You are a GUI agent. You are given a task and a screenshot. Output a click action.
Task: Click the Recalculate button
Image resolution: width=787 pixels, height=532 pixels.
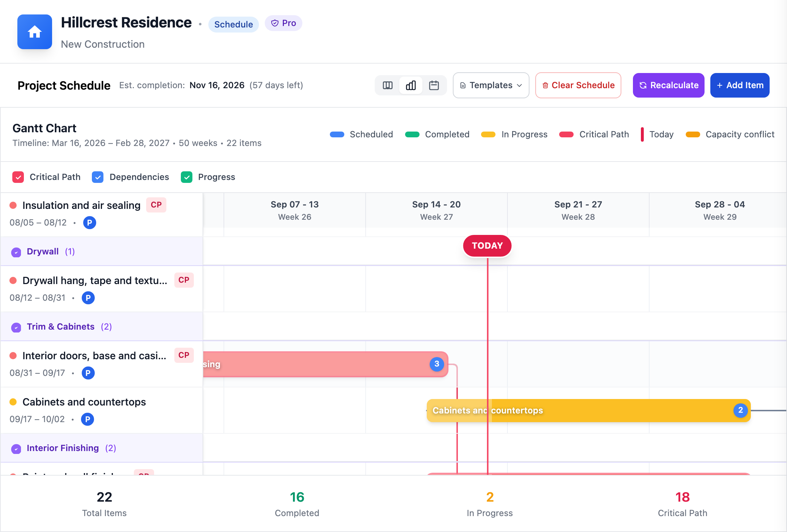(668, 85)
